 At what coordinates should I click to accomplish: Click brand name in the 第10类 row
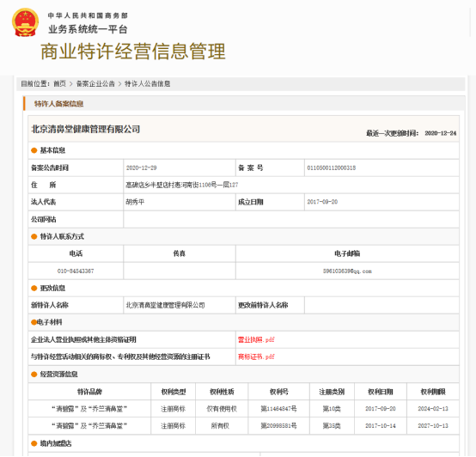coord(89,409)
